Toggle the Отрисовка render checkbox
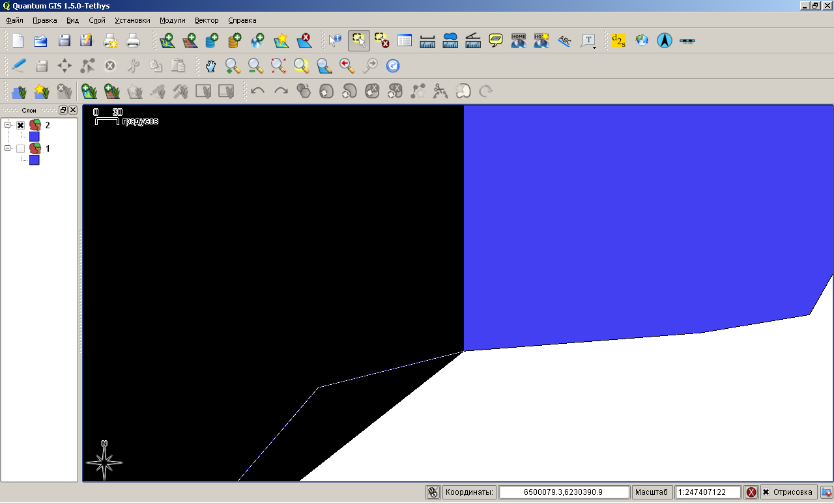This screenshot has height=504, width=834. click(x=766, y=492)
